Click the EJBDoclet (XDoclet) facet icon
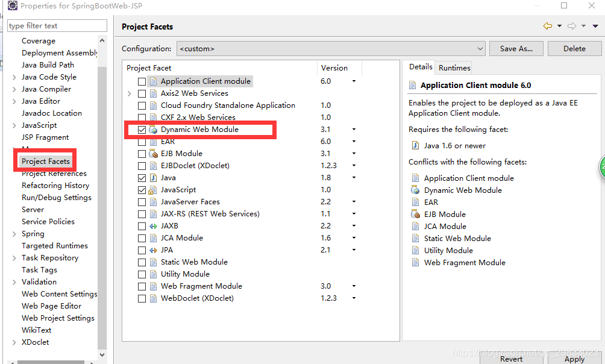 pyautogui.click(x=153, y=166)
